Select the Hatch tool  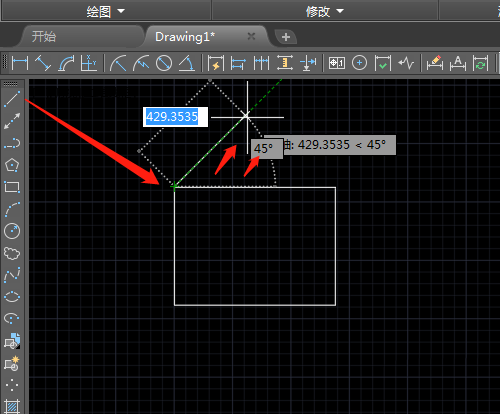(12, 407)
